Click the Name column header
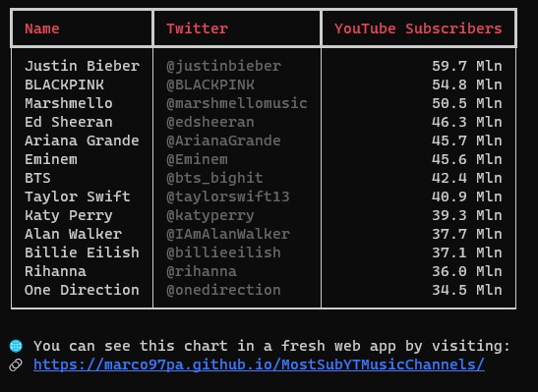Viewport: 538px width, 392px height. [x=42, y=28]
